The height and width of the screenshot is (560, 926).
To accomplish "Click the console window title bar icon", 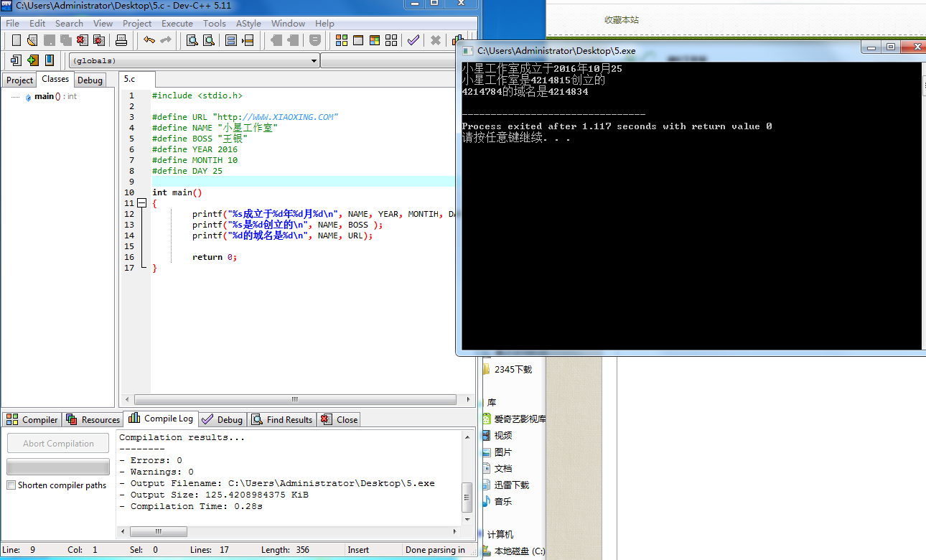I will [x=467, y=51].
